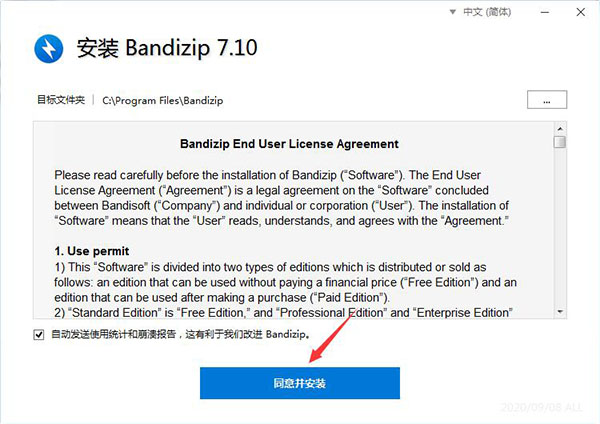
Task: Click the license scrollbar down arrow
Action: (x=560, y=312)
